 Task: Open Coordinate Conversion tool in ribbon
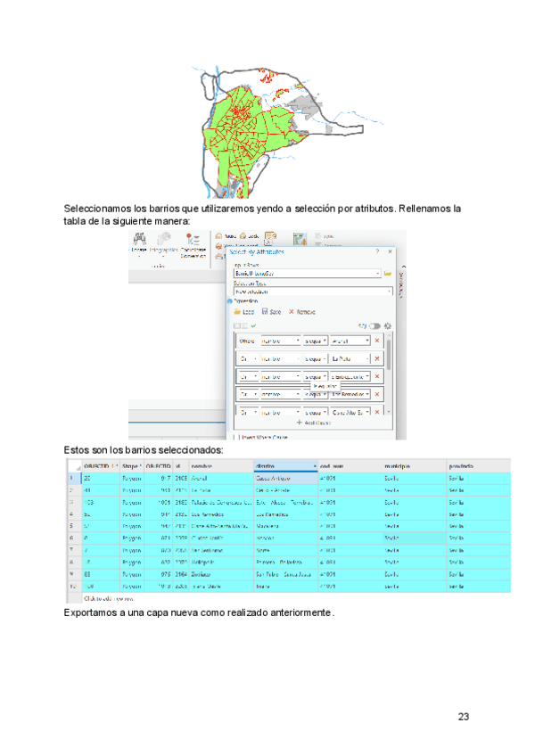(192, 239)
